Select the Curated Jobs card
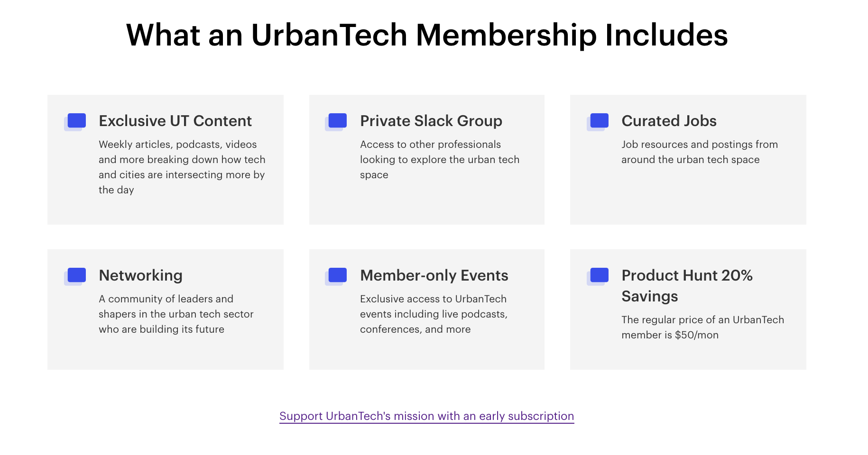The image size is (868, 455). 688,159
